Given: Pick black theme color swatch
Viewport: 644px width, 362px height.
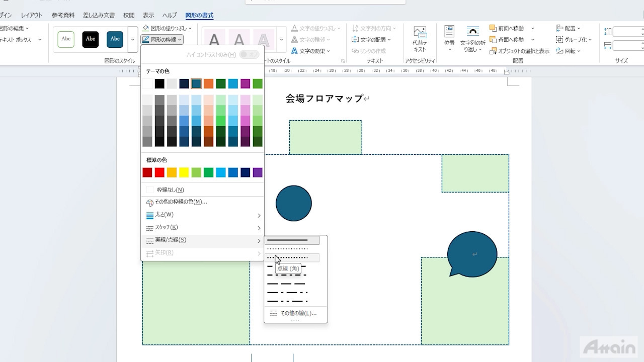Looking at the screenshot, I should (159, 84).
